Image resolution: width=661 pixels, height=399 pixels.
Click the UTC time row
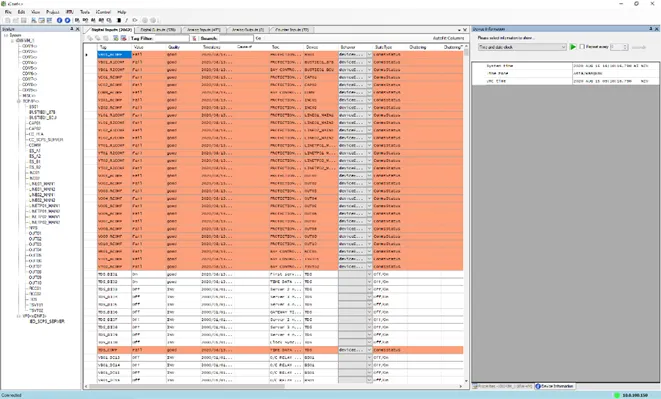(565, 81)
